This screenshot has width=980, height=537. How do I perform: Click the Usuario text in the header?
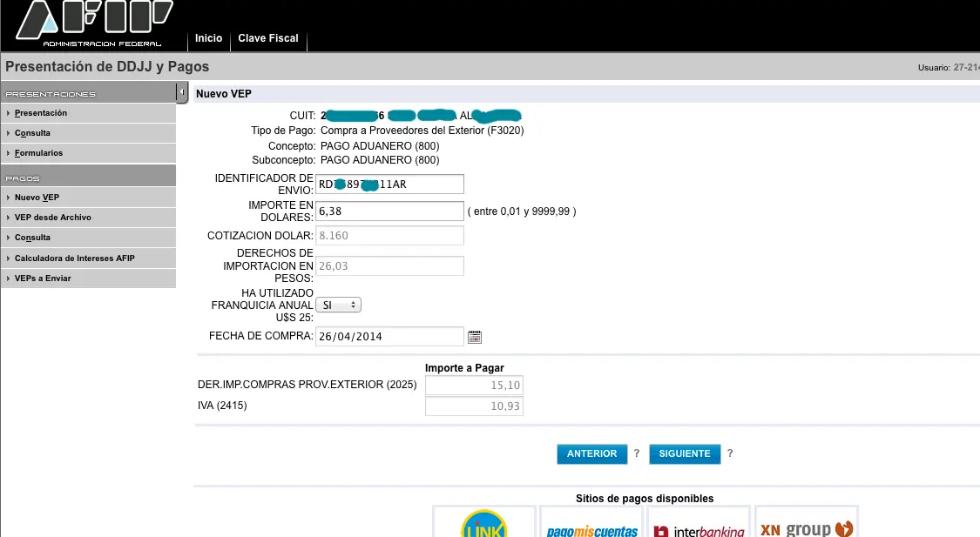[948, 67]
